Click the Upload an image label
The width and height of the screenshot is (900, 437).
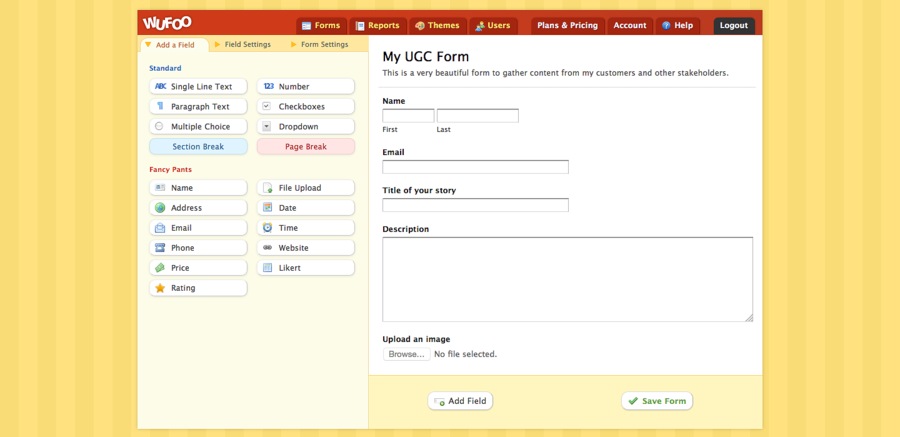(416, 339)
